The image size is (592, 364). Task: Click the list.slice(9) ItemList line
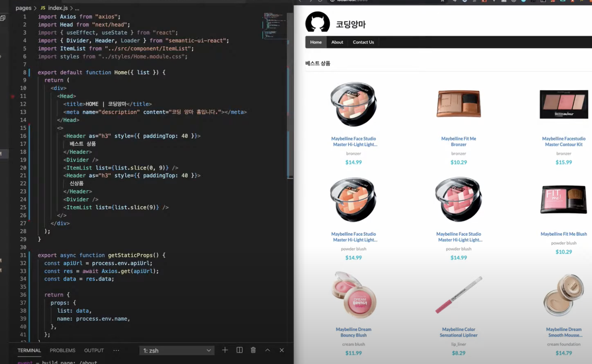[x=116, y=207]
